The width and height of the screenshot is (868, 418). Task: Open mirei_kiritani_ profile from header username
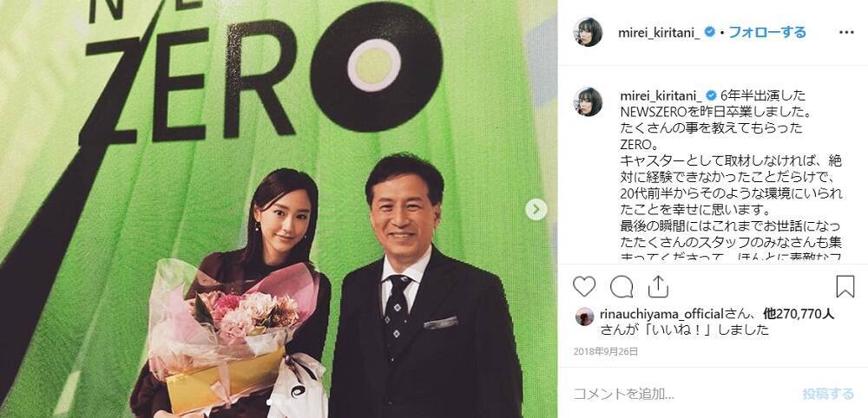click(x=660, y=33)
